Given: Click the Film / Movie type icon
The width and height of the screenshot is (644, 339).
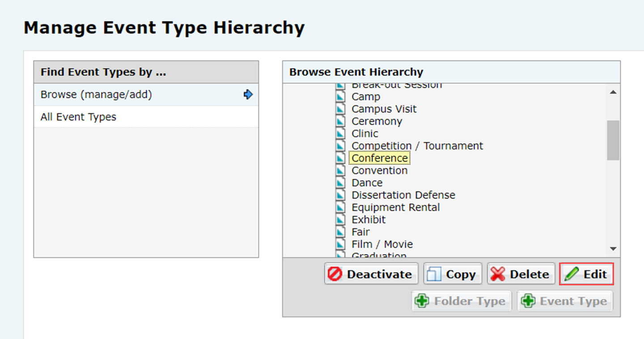Looking at the screenshot, I should pos(341,244).
